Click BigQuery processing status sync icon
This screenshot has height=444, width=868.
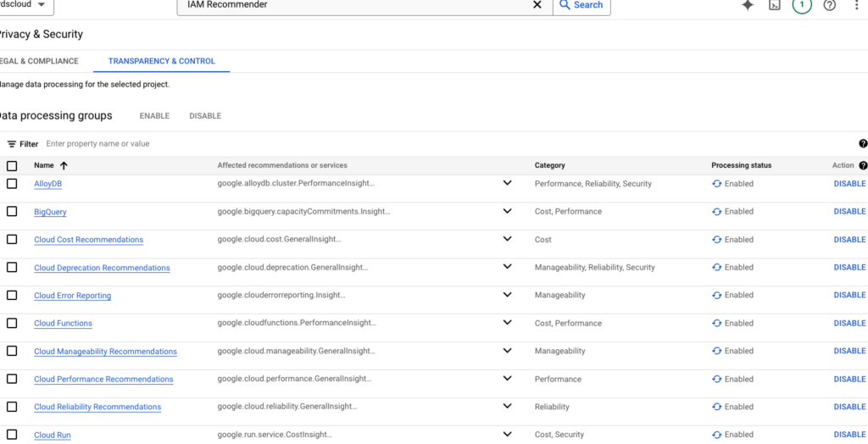[x=717, y=212]
